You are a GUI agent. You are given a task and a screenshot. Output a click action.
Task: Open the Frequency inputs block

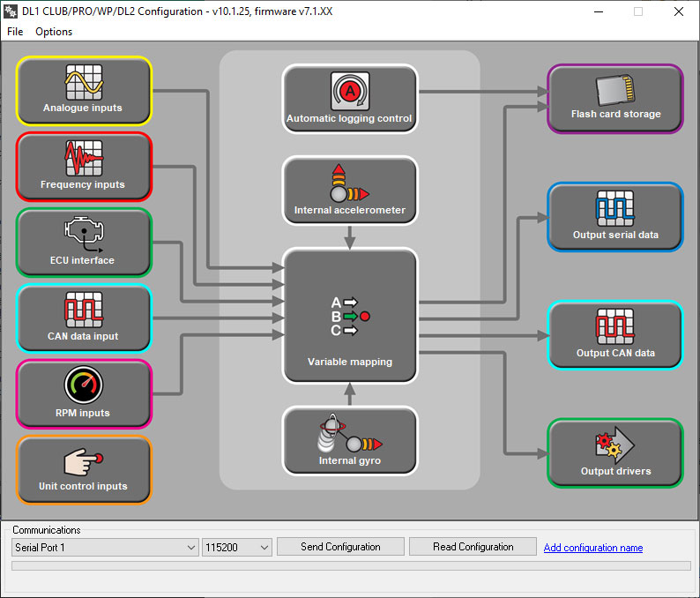(x=84, y=167)
